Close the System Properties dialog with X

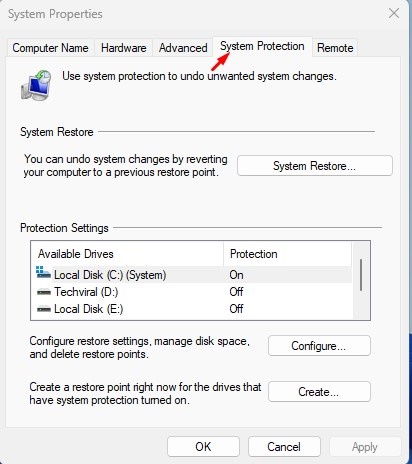[x=394, y=14]
